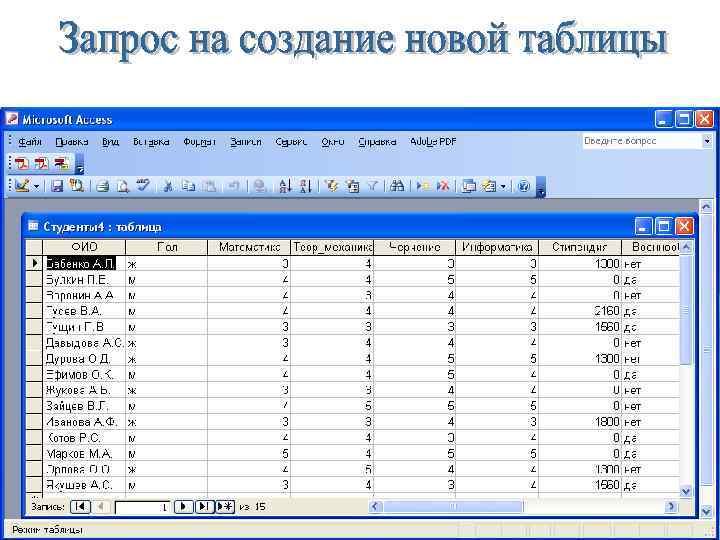Go to first record navigation button

coord(80,506)
